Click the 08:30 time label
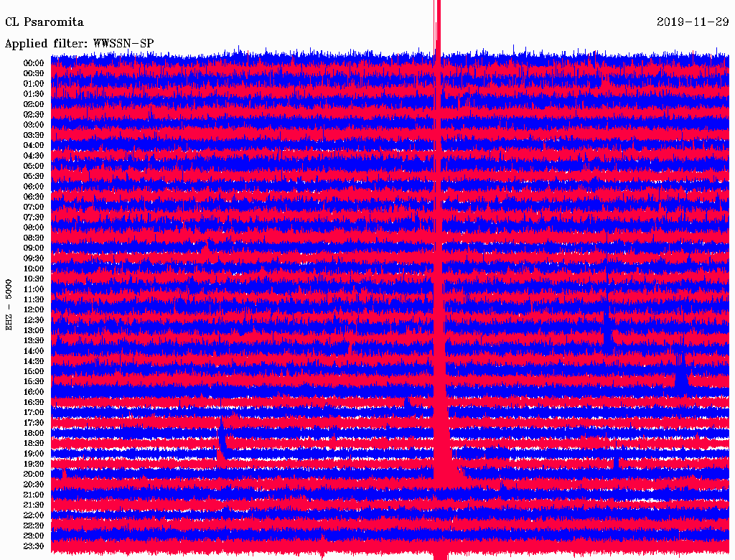Screen dimensions: 735x560 (x=34, y=238)
